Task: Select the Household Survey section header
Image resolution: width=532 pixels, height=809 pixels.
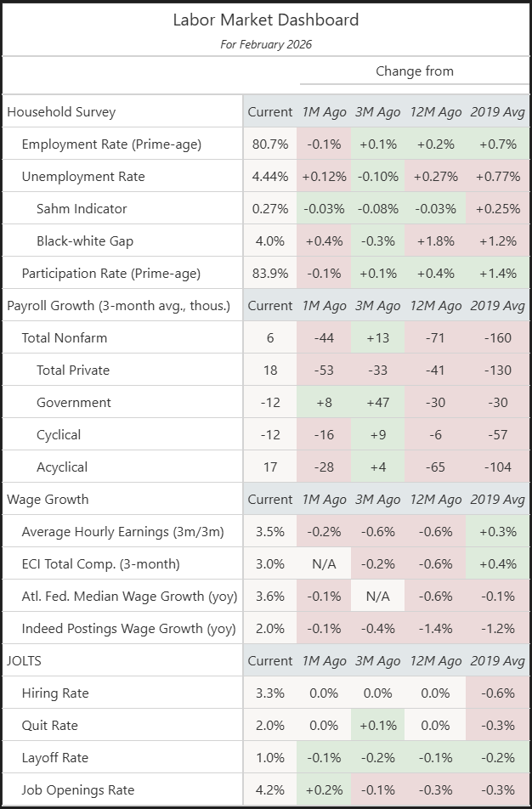Action: pyautogui.click(x=61, y=112)
